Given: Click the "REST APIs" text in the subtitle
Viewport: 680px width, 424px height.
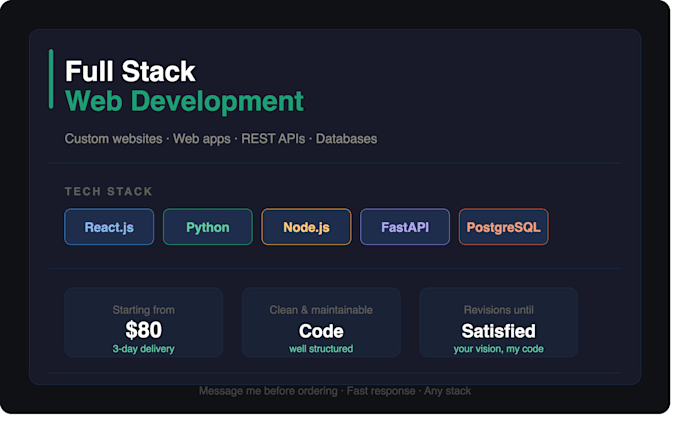Looking at the screenshot, I should click(x=273, y=139).
